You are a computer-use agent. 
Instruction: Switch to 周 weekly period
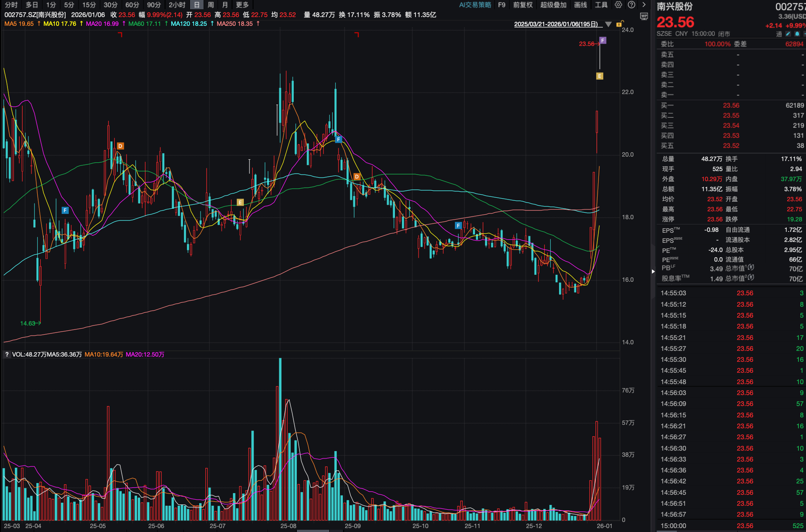[211, 5]
